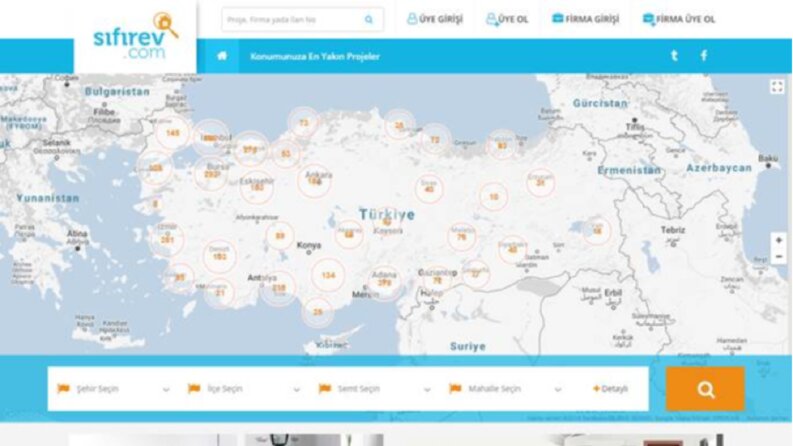This screenshot has height=446, width=793.
Task: Click map cluster 72 on northern coast
Action: point(435,140)
